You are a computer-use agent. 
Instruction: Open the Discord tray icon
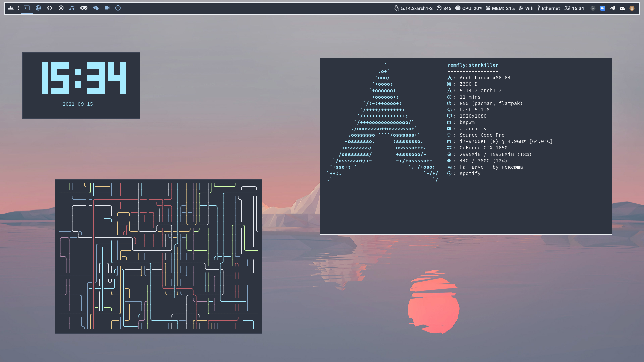click(622, 8)
